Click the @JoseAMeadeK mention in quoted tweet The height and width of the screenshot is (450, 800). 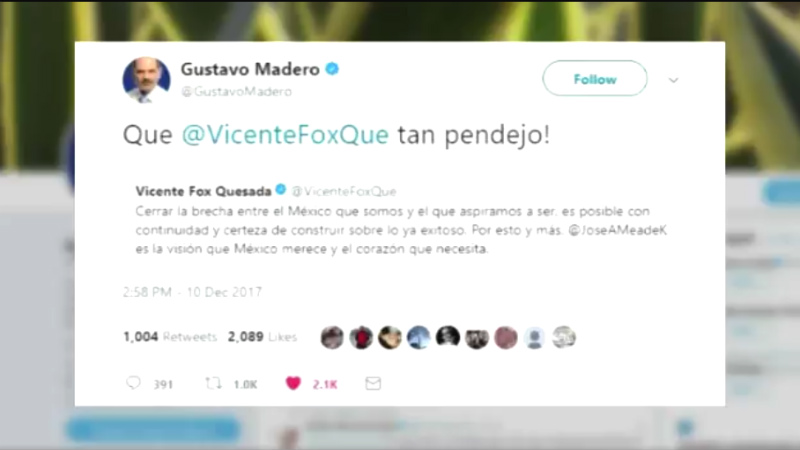(617, 230)
